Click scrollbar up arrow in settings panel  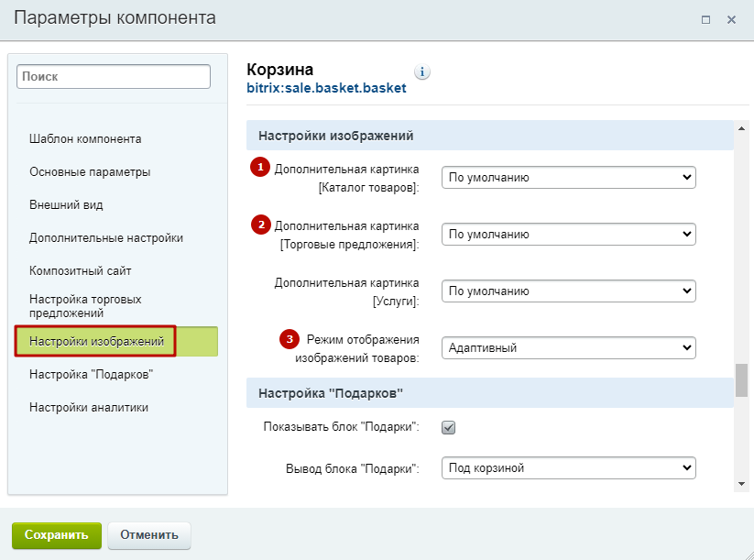pyautogui.click(x=741, y=128)
